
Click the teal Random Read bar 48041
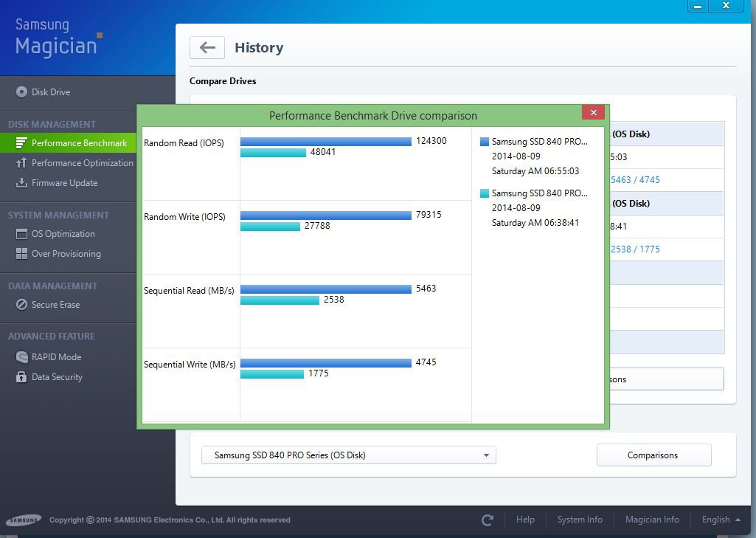coord(274,153)
